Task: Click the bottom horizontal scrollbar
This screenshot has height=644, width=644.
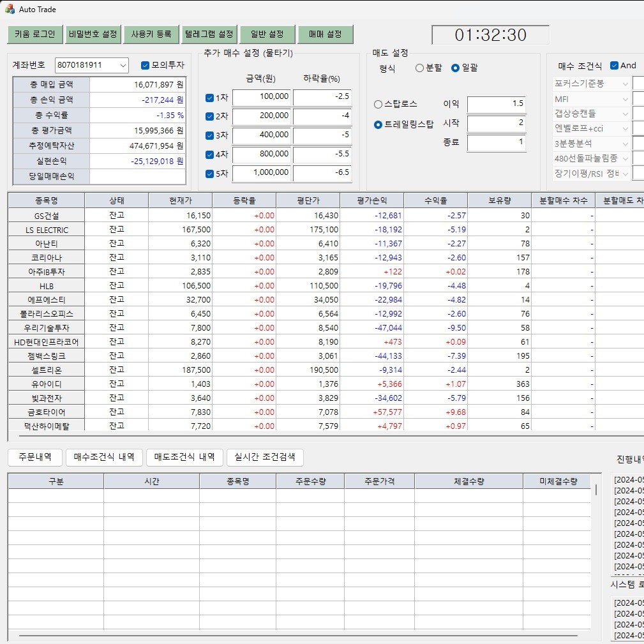Action: coord(300,638)
